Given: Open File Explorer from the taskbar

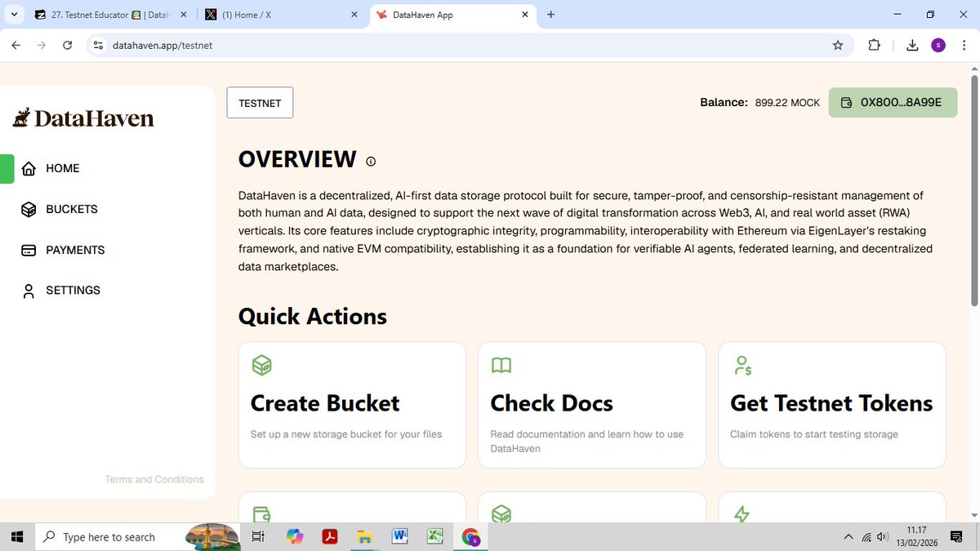Looking at the screenshot, I should click(365, 537).
